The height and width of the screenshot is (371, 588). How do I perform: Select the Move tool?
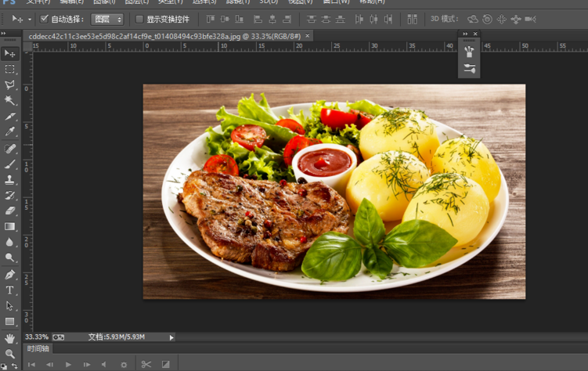(x=10, y=53)
